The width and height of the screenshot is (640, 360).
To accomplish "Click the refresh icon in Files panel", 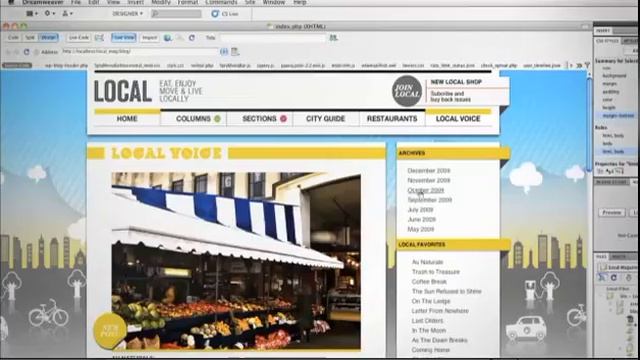I will point(613,278).
